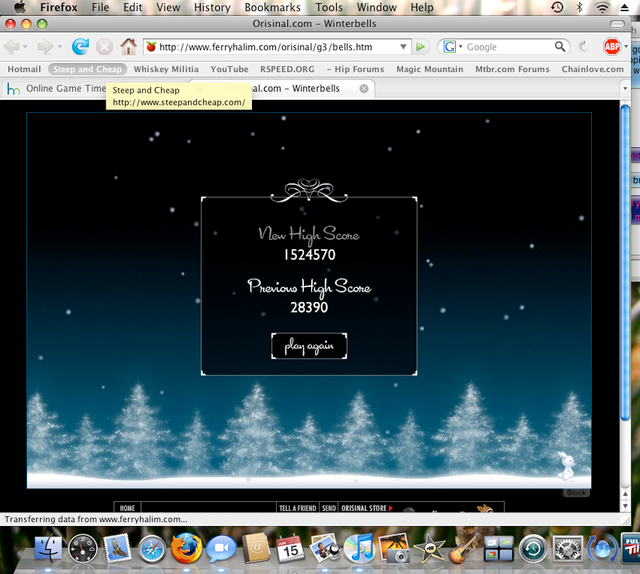Open iMovie star icon in Dock

tap(429, 548)
